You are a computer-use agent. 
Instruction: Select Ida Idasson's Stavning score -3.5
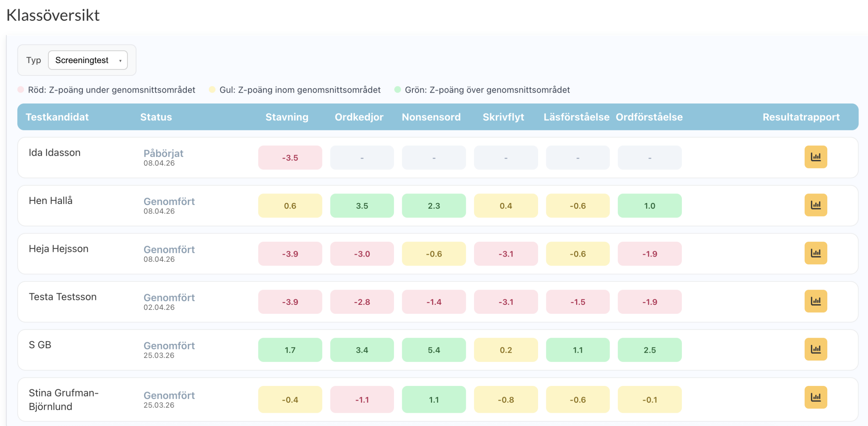(x=290, y=158)
